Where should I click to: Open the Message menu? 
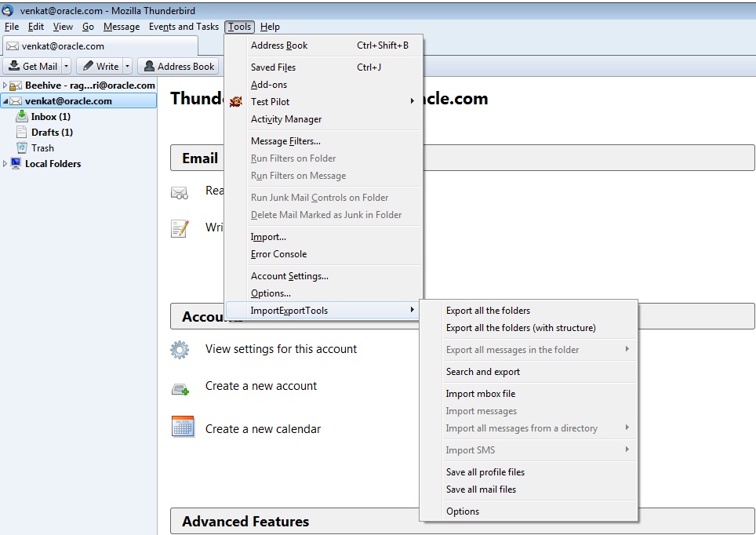point(122,27)
